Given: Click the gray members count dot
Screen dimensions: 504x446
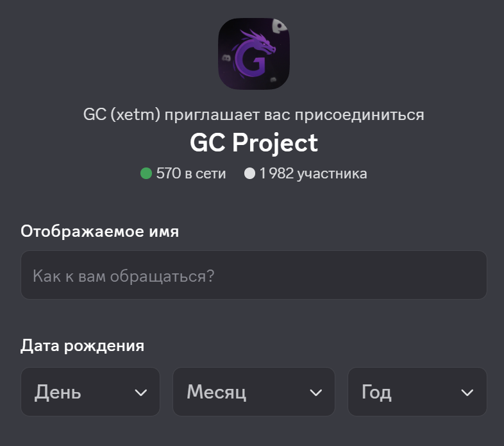Looking at the screenshot, I should (250, 173).
